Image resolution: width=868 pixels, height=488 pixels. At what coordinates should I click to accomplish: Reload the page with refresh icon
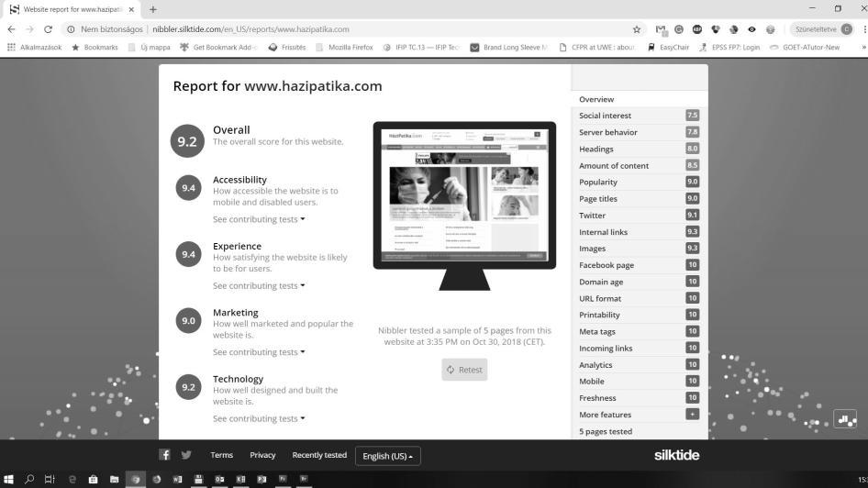(x=48, y=29)
